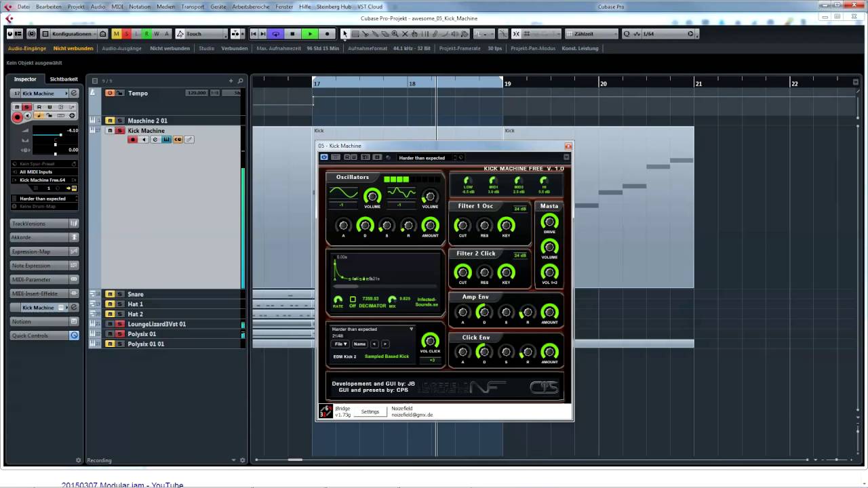Click the inspector red record enable button
Viewport: 868px width, 488px height.
(18, 117)
